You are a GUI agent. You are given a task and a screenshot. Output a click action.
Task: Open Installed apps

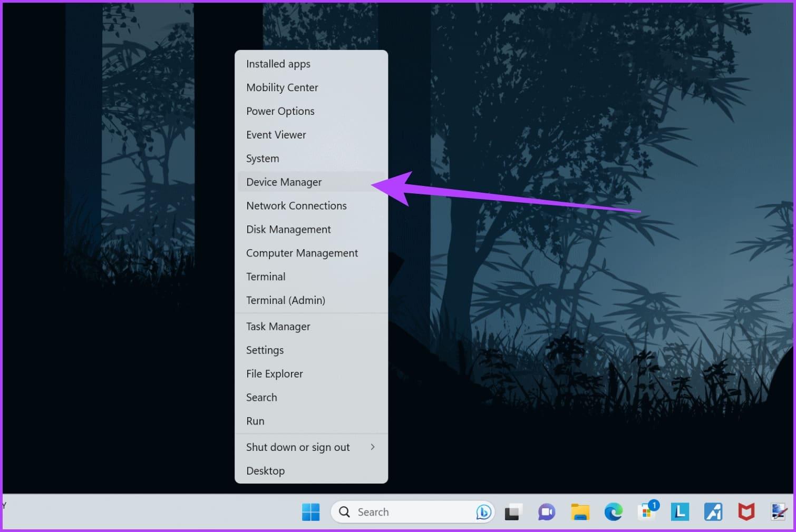coord(278,64)
